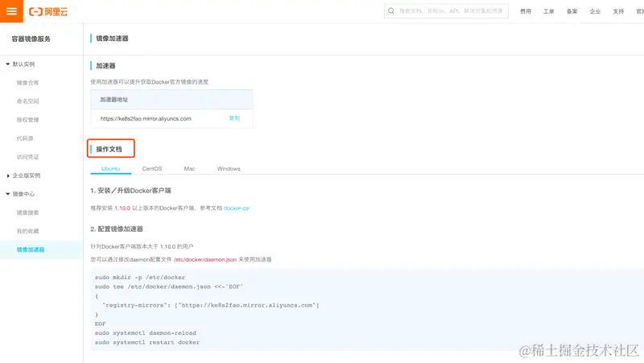Viewport: 644px width, 363px height.
Task: Switch to the Windows tab
Action: 229,169
